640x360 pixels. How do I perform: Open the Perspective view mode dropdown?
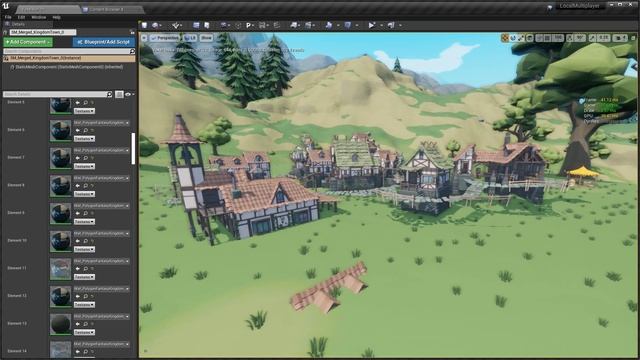tap(164, 38)
